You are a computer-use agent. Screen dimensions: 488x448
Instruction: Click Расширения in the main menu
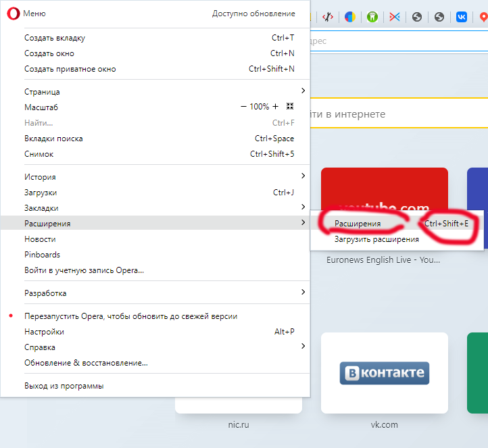[155, 223]
